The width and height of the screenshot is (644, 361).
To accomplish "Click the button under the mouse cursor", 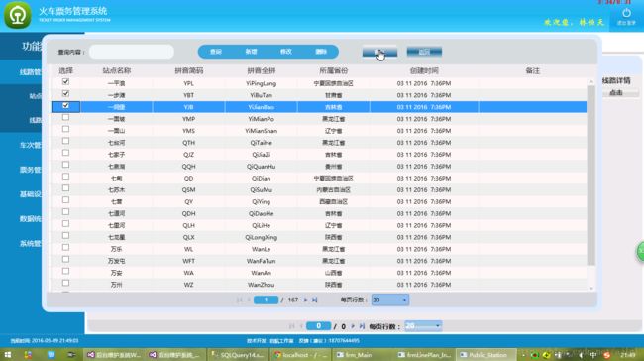I will point(379,52).
